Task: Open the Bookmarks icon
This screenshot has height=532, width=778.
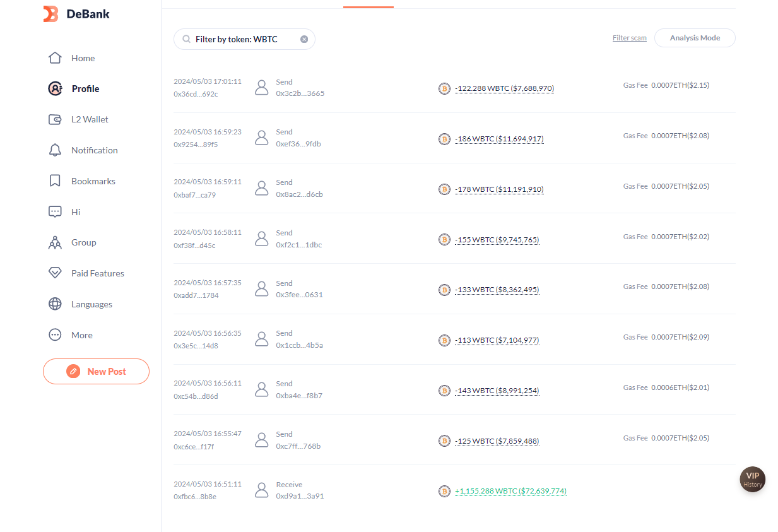Action: [x=55, y=181]
